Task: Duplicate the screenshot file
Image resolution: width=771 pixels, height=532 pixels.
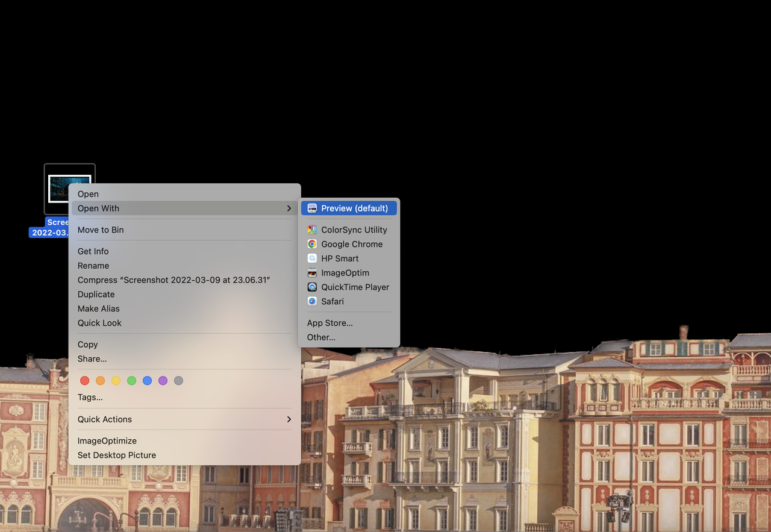Action: tap(96, 294)
